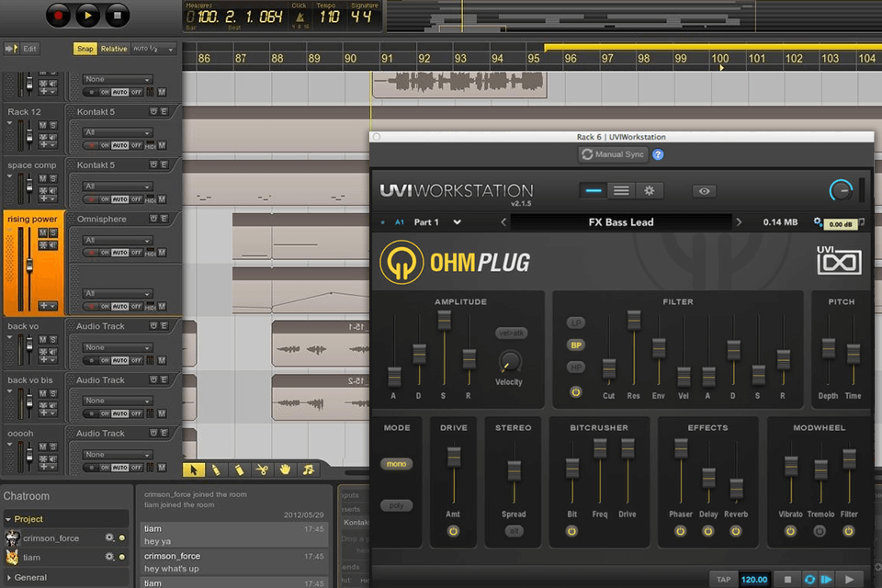Toggle the Modwheel Vibrato power button
882x588 pixels.
(x=790, y=531)
